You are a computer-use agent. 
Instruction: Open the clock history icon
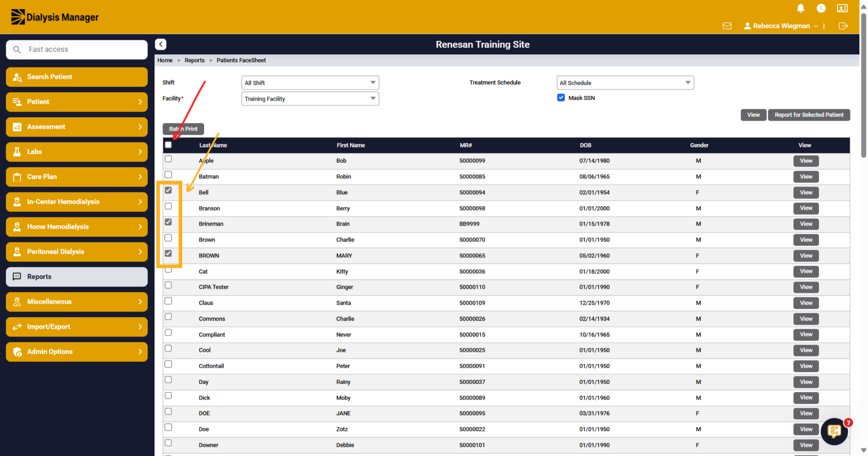821,8
